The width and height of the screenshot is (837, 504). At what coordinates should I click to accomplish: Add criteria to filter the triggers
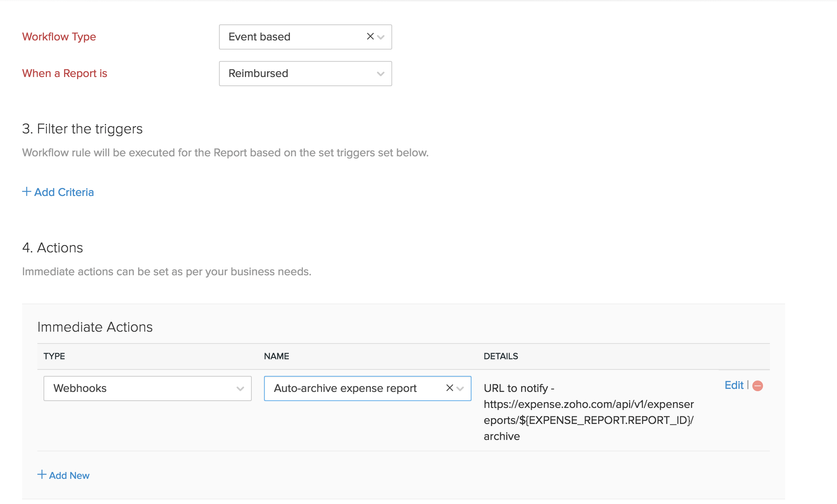click(x=63, y=192)
